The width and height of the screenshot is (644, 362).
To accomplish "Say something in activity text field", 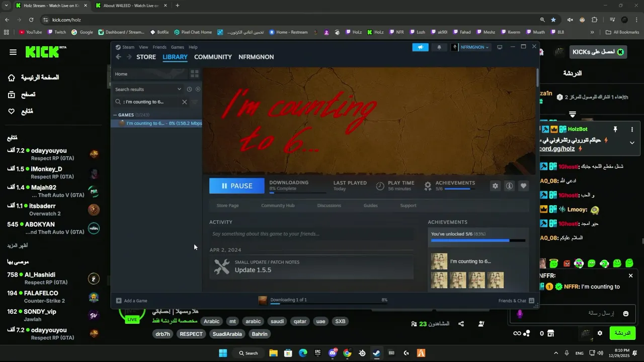I will pos(312,234).
